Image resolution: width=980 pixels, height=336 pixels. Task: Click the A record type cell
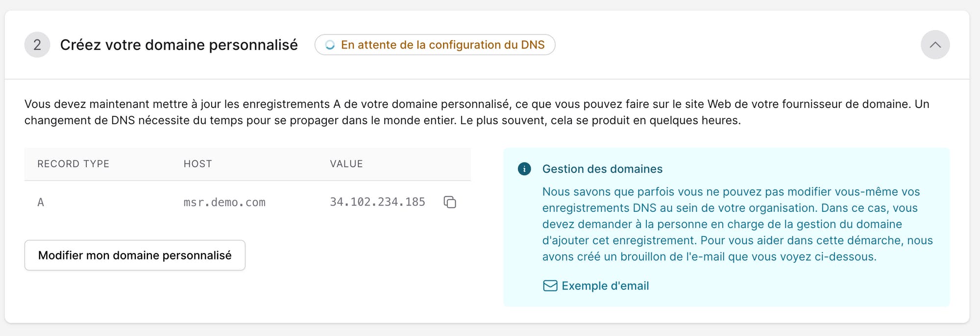[41, 202]
